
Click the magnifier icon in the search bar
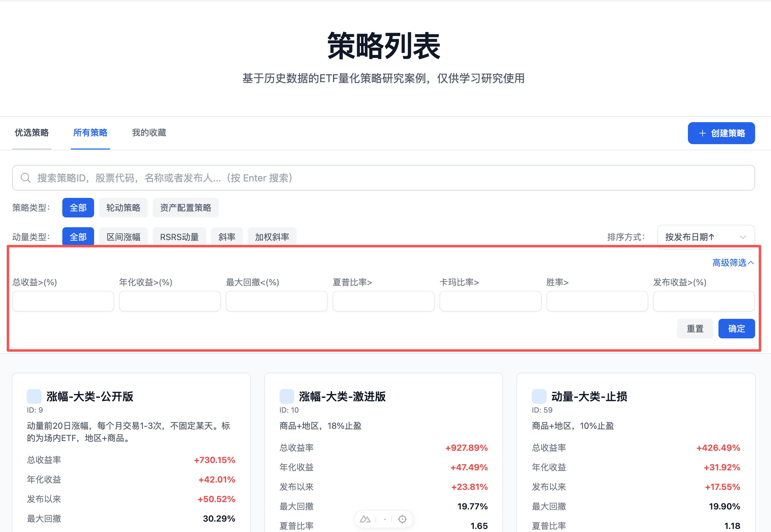[26, 178]
